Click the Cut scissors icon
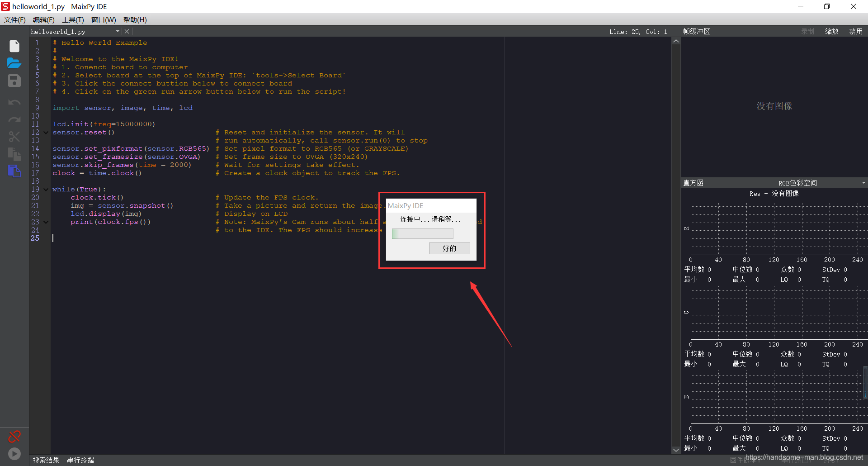Viewport: 868px width, 466px height. [x=14, y=137]
